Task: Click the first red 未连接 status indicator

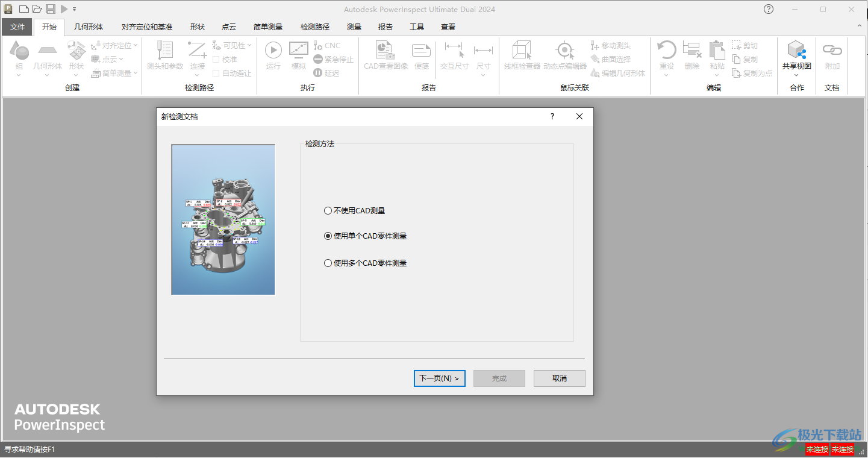Action: click(817, 450)
